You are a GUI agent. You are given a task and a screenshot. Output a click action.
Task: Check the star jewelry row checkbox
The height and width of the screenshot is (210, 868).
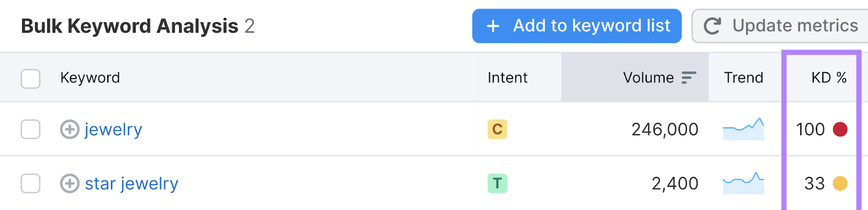coord(30,183)
